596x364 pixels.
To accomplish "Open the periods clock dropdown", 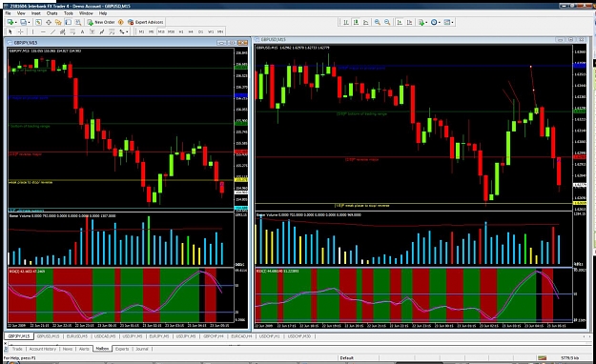I will tap(435, 22).
